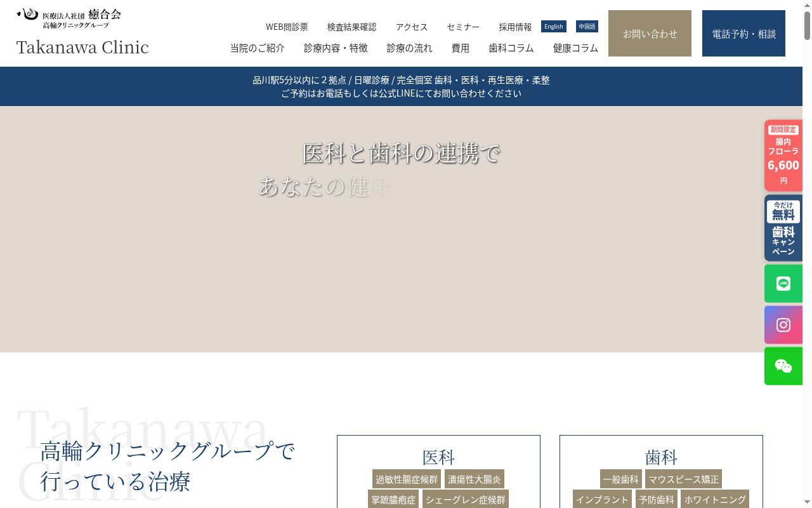Select the 掌蹠膿疱症 tag

tap(393, 499)
